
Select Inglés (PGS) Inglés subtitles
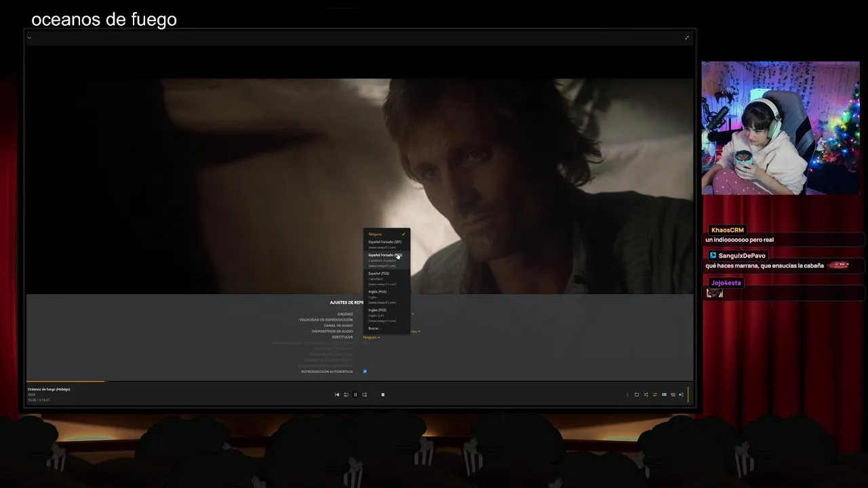click(387, 297)
